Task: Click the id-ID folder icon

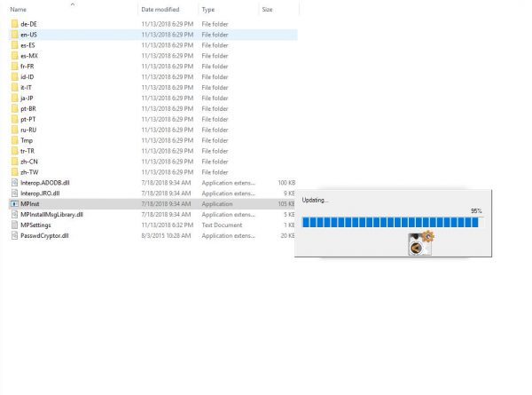Action: 14,76
